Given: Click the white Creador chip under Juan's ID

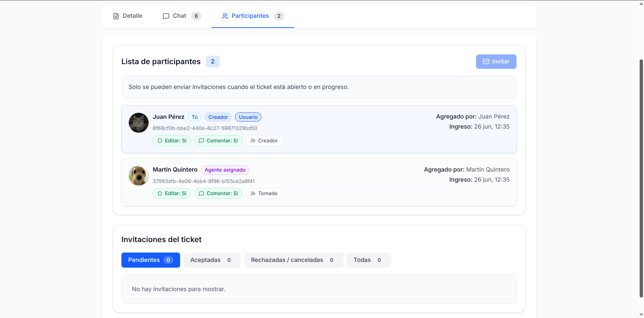Looking at the screenshot, I should pos(264,141).
